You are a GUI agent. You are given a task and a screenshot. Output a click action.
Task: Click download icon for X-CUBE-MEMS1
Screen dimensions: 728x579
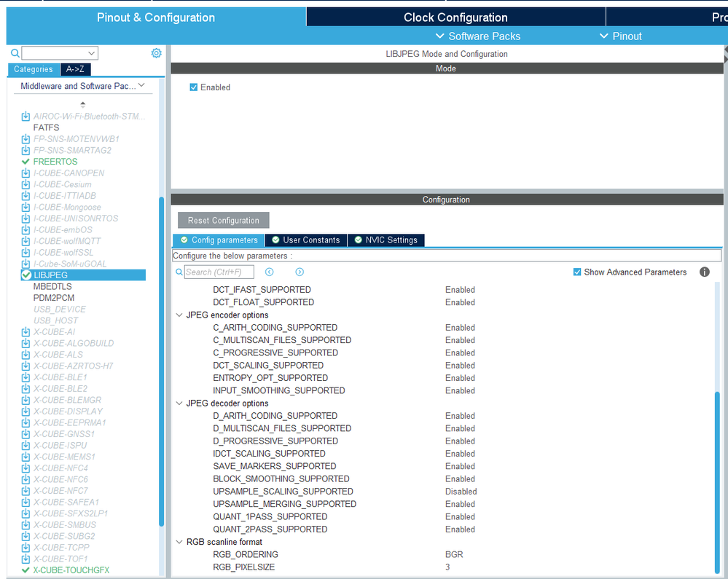[26, 457]
